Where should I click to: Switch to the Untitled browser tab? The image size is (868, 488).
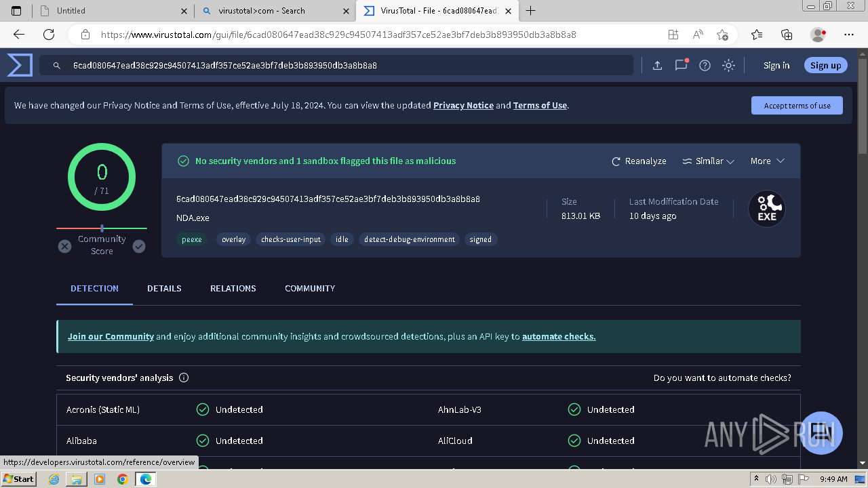point(113,11)
